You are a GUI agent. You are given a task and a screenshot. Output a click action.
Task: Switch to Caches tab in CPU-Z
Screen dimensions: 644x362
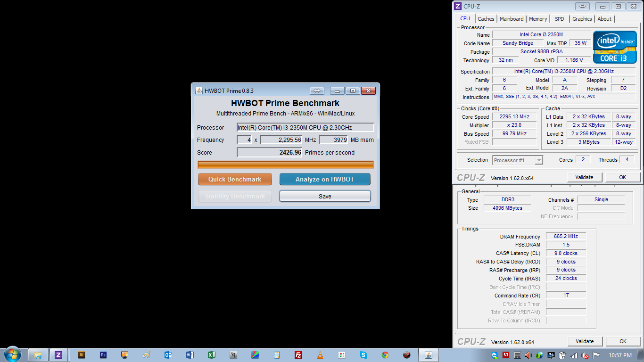(x=486, y=19)
